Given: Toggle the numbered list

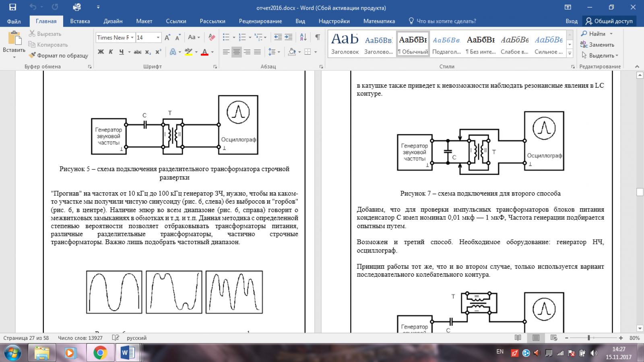Looking at the screenshot, I should [242, 37].
